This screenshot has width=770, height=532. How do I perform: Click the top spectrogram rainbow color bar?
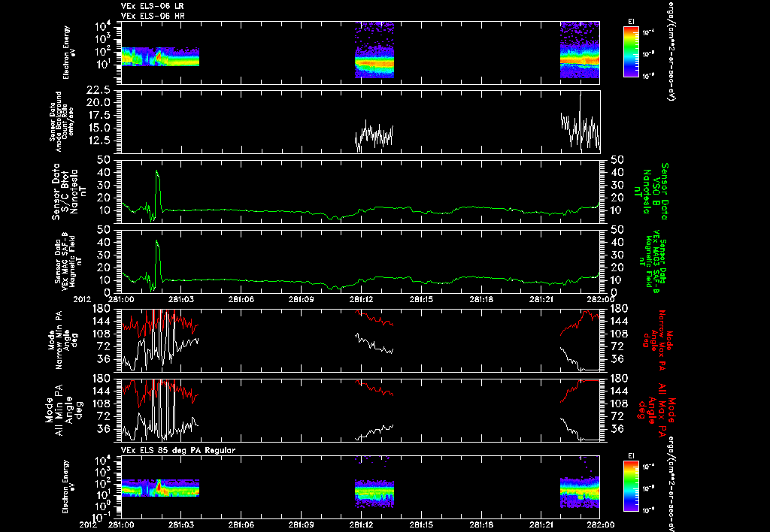click(x=631, y=52)
